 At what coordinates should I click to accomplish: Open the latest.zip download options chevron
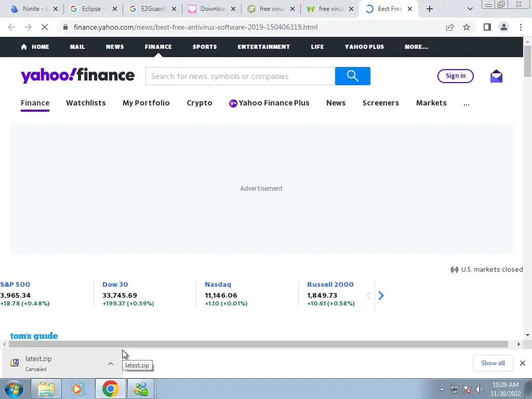coord(111,364)
